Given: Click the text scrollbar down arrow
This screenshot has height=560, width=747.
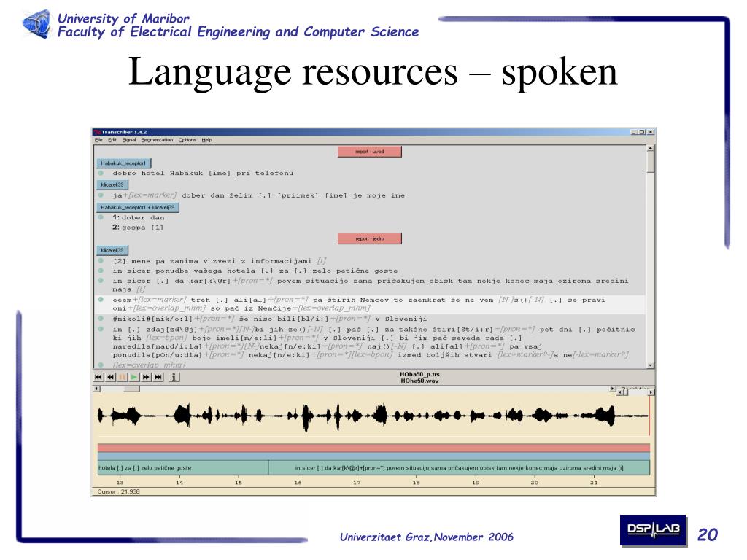Looking at the screenshot, I should coord(651,365).
